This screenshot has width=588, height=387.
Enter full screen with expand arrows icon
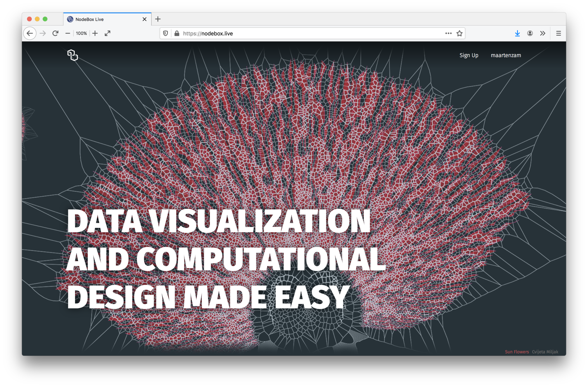pyautogui.click(x=108, y=33)
